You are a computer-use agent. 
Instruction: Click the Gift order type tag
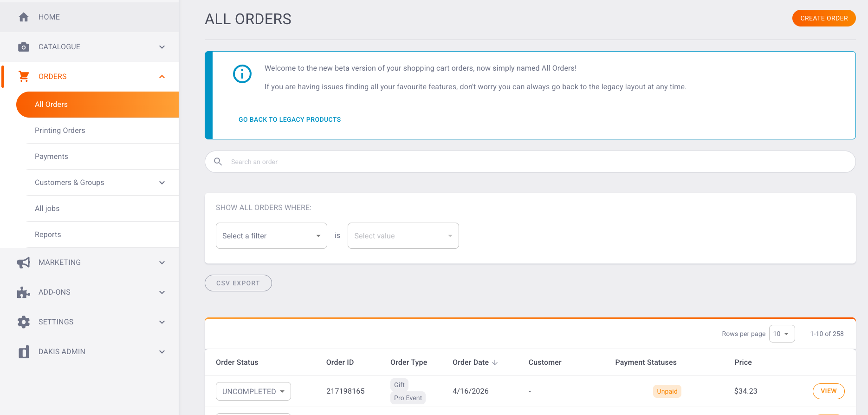(399, 385)
